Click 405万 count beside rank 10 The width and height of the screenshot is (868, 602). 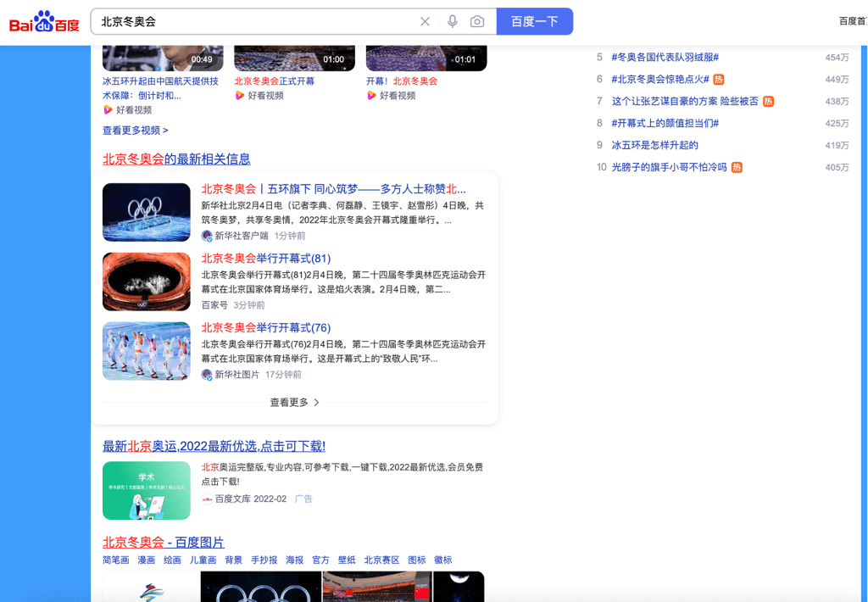click(837, 167)
